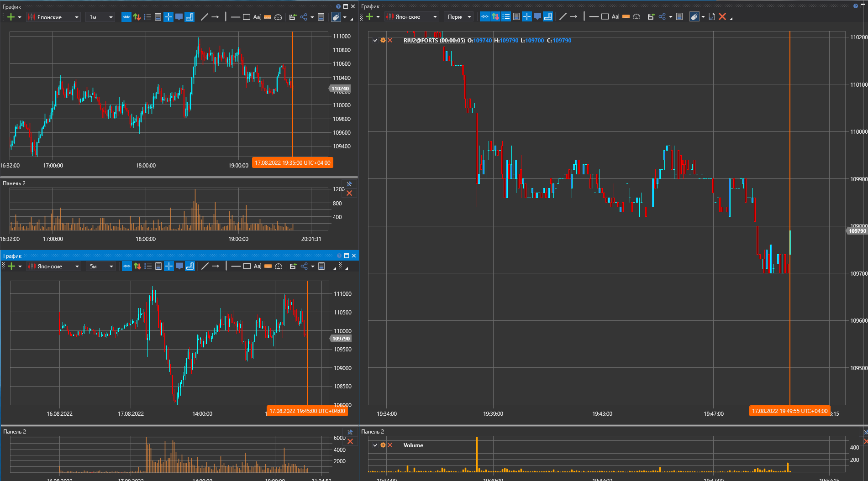The image size is (868, 481).
Task: Click right chart Панель 2 header
Action: point(373,431)
